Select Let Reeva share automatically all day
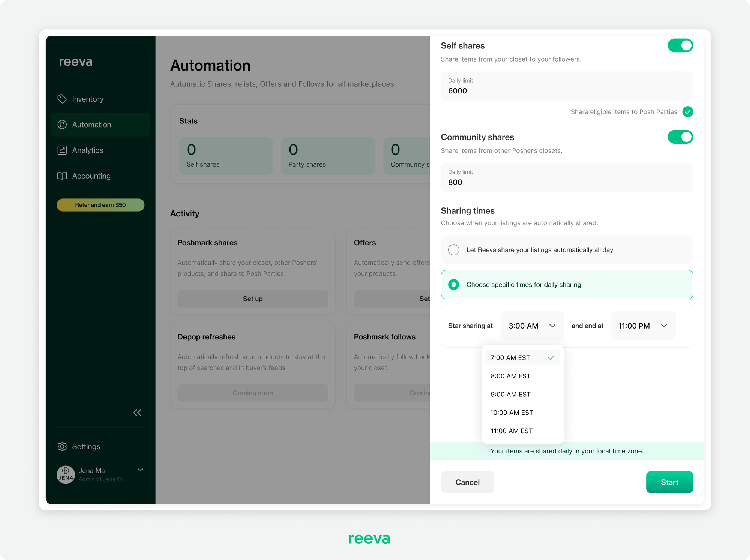This screenshot has height=560, width=750. click(567, 250)
